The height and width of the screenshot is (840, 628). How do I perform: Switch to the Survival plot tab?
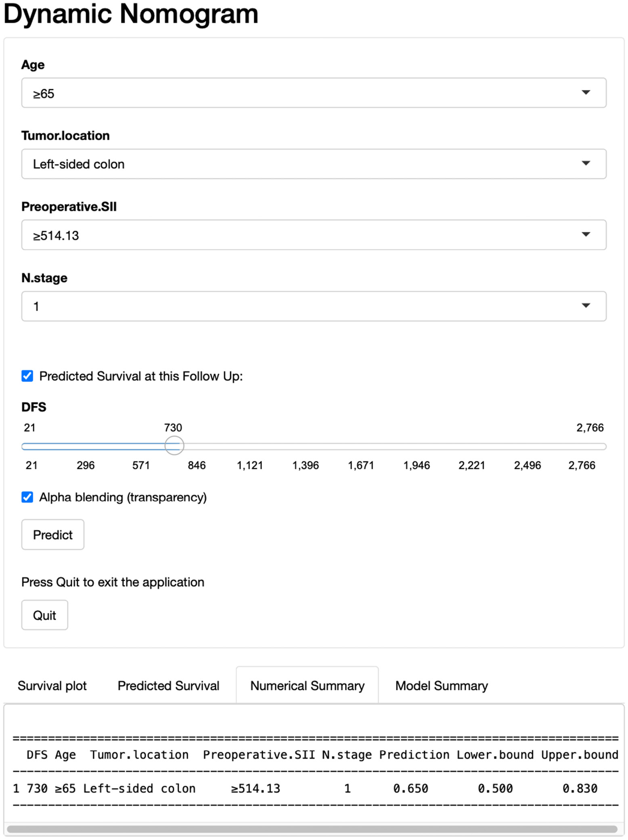click(52, 685)
